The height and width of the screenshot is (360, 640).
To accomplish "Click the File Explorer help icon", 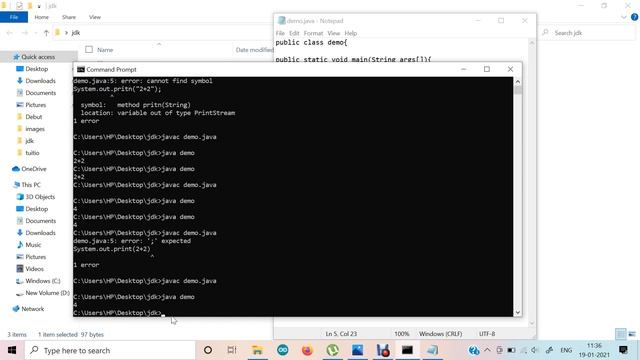I will [x=634, y=17].
